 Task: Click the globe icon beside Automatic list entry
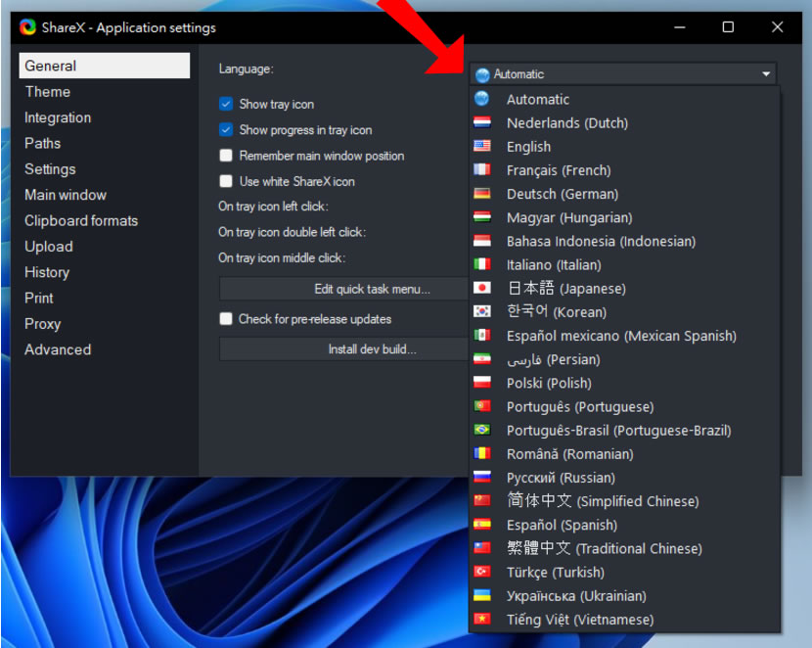click(481, 98)
